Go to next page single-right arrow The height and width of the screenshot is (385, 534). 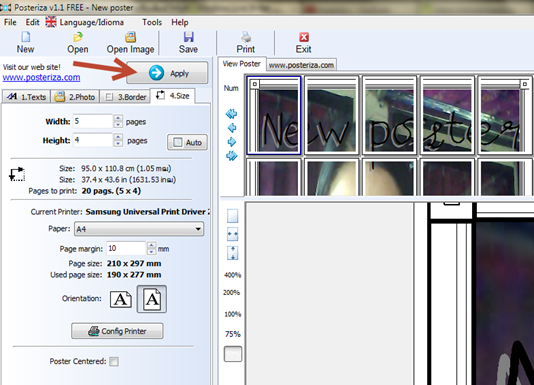pos(232,142)
